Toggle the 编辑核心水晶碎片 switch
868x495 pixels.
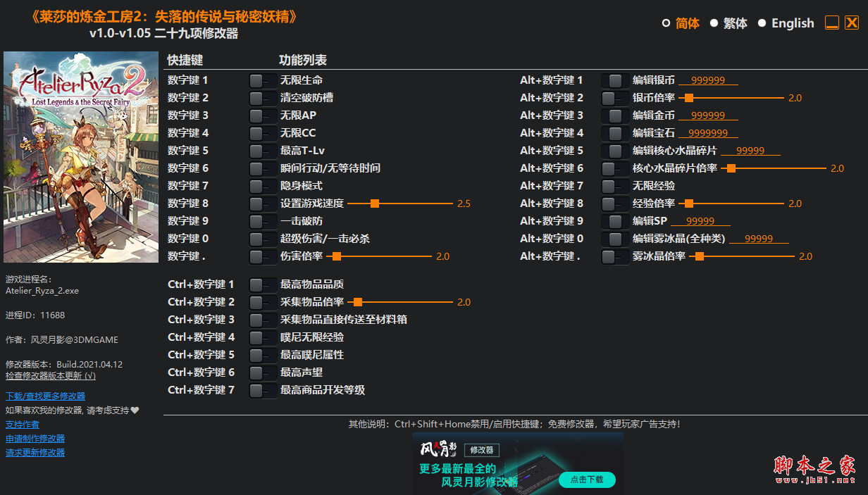(x=615, y=151)
